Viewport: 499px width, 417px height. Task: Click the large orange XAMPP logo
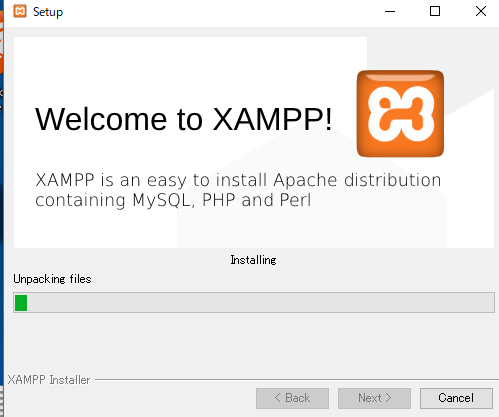(400, 114)
